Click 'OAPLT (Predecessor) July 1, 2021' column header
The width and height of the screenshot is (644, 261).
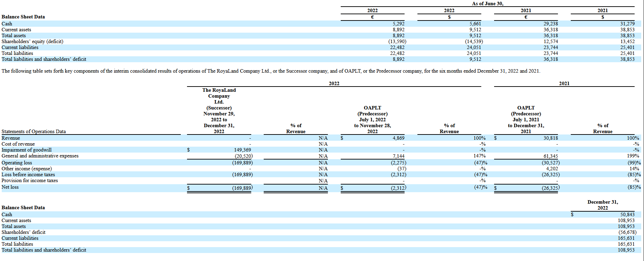(x=526, y=120)
